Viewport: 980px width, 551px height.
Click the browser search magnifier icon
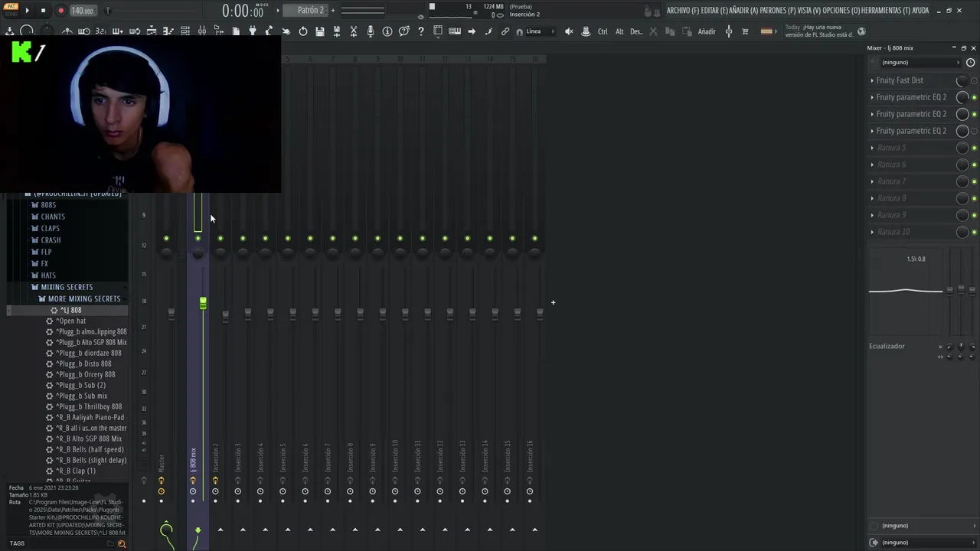[x=121, y=543]
